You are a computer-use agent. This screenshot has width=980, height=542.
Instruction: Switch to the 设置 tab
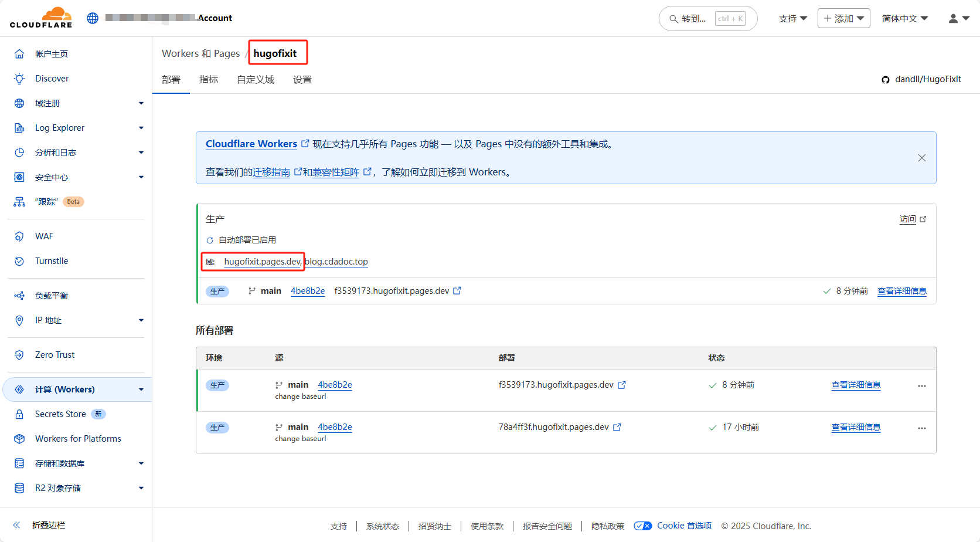pyautogui.click(x=302, y=80)
